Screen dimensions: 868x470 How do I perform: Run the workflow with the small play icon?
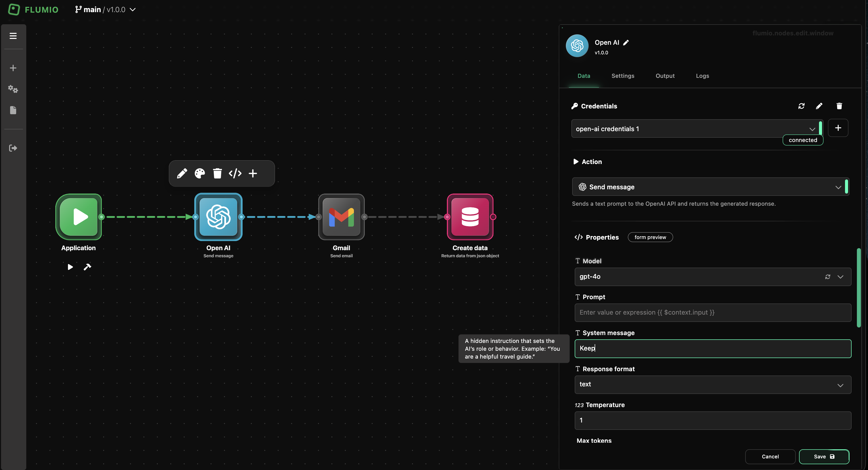tap(70, 267)
